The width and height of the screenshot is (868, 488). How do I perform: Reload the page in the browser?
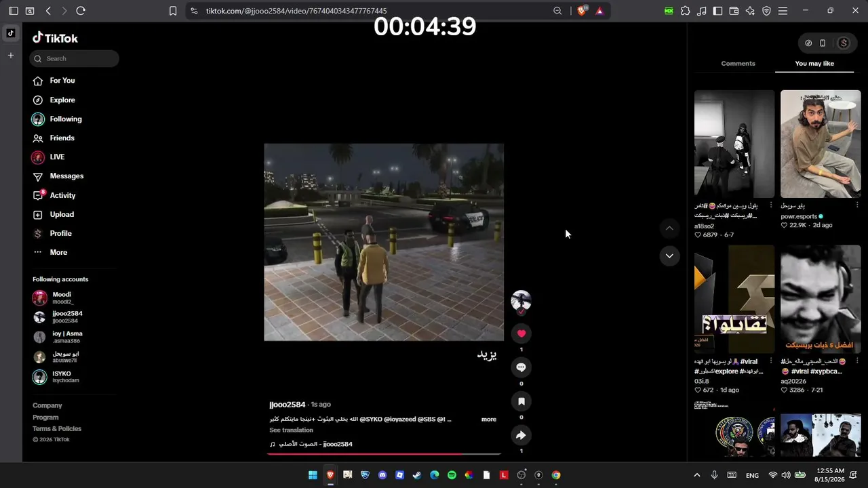click(x=81, y=11)
